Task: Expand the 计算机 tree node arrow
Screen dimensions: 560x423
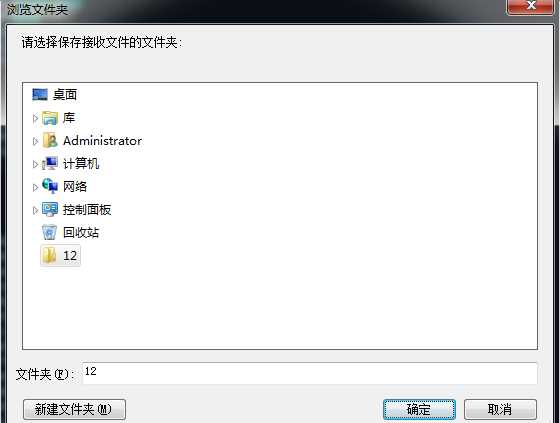Action: tap(35, 164)
